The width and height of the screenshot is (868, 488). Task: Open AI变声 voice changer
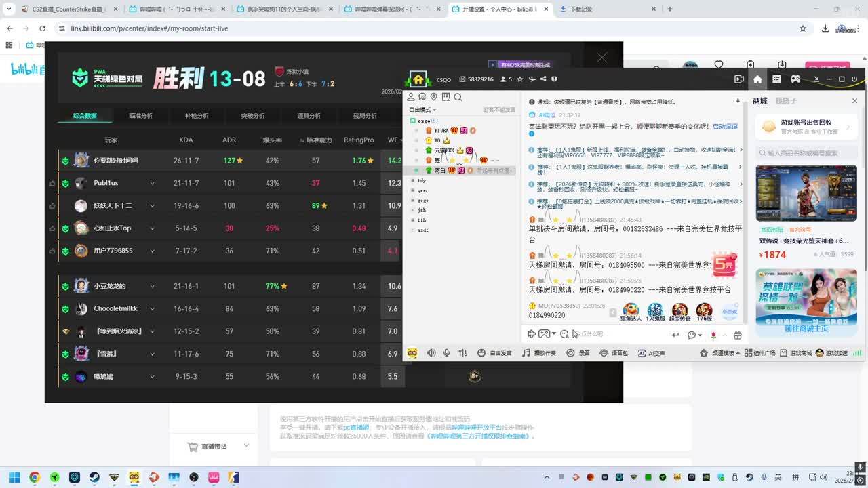(x=652, y=353)
